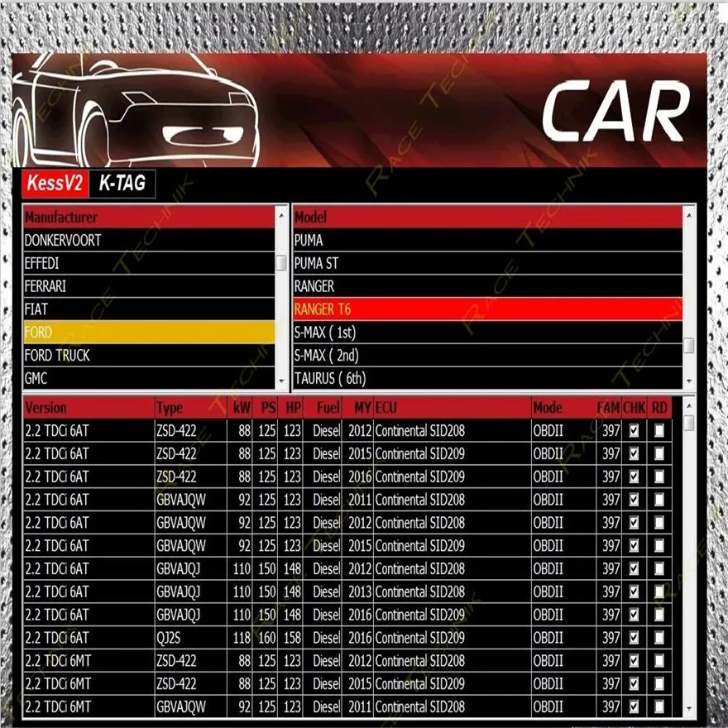Enable RD checkbox for 6AT GBVAJQJ 2013 row
The image size is (728, 728).
pos(659,591)
